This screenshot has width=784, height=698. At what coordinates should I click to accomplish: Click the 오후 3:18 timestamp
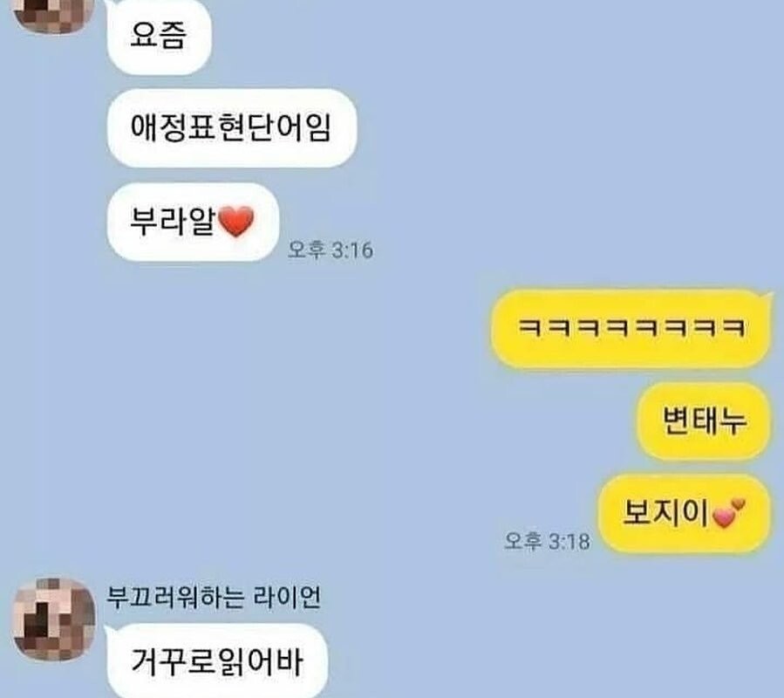(x=547, y=541)
